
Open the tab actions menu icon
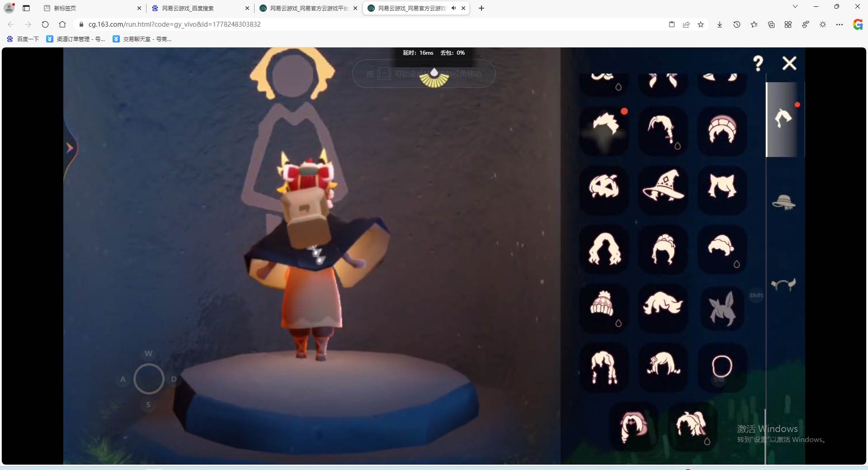26,8
